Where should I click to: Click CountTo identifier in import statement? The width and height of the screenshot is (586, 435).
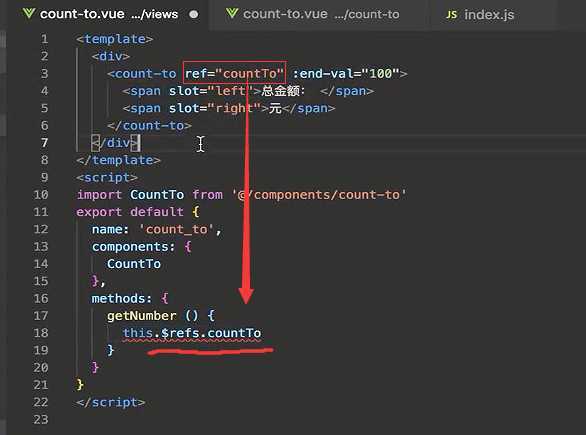tap(157, 195)
